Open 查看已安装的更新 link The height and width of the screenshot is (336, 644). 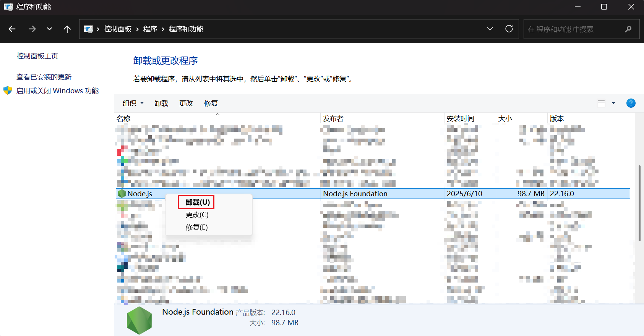44,77
